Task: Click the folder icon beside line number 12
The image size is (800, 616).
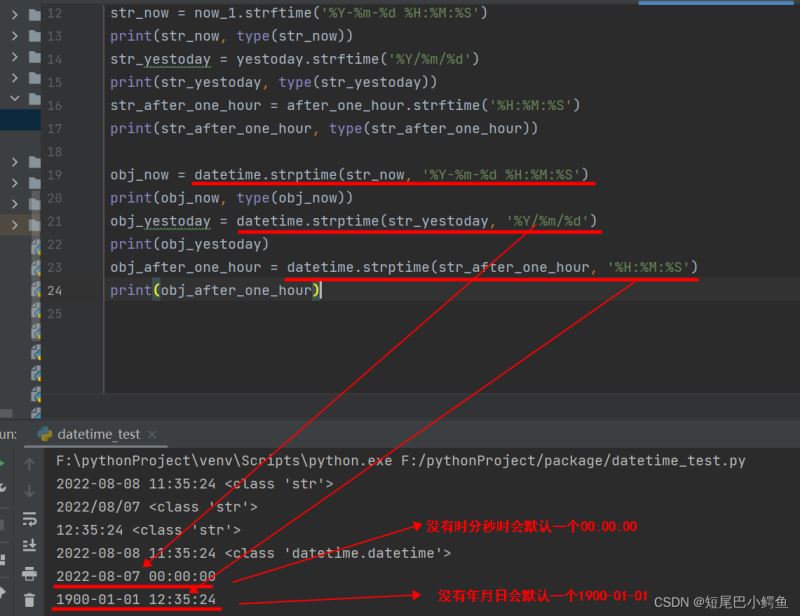Action: [x=34, y=15]
